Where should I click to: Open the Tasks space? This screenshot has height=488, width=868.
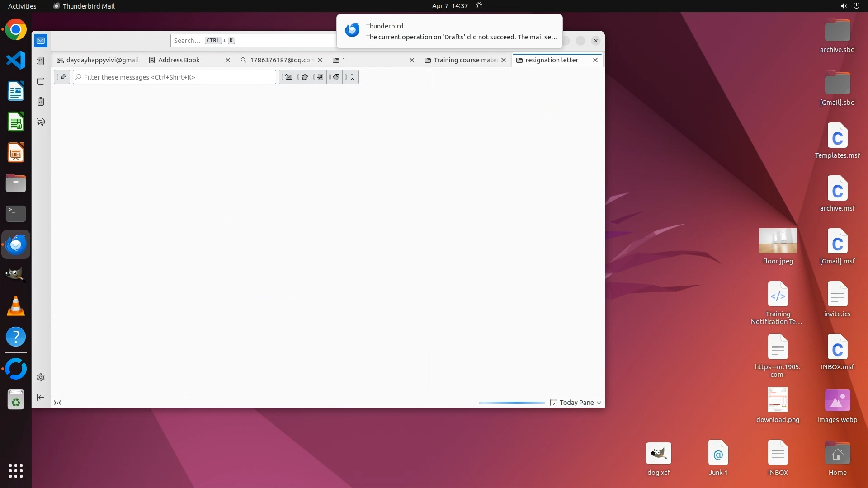click(41, 102)
